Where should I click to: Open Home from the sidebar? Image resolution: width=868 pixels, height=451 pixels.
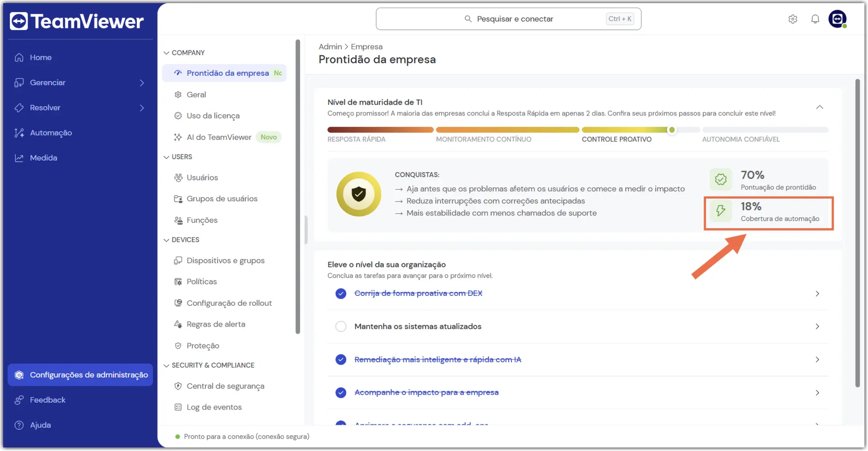[x=41, y=57]
